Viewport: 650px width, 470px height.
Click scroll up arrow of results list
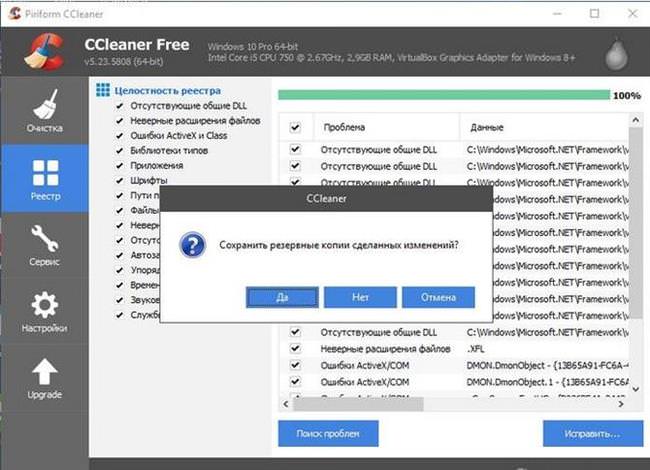635,120
